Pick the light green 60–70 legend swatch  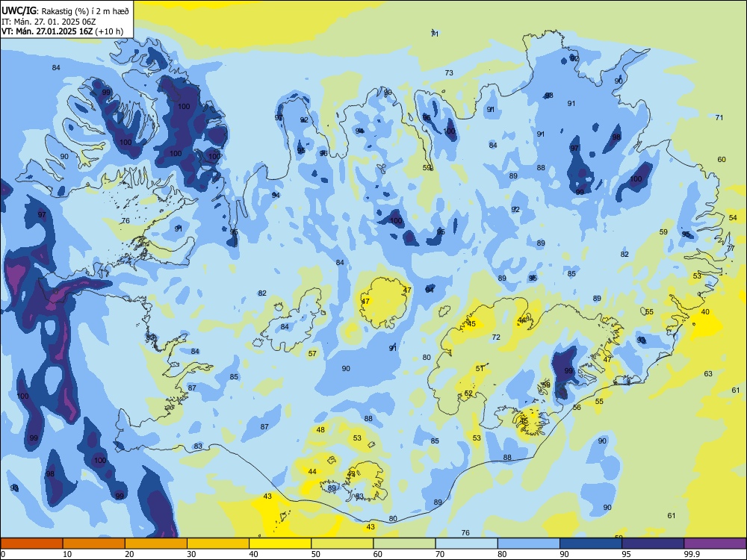(x=404, y=544)
